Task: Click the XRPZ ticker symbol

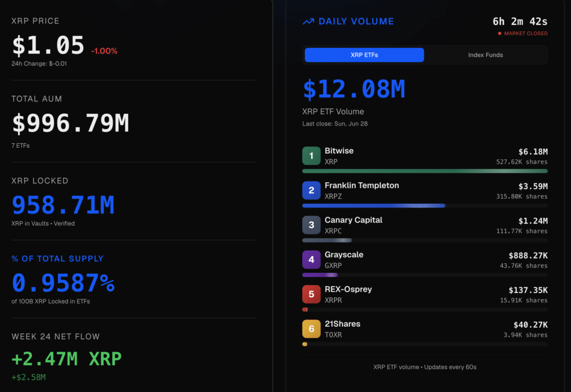Action: [333, 196]
